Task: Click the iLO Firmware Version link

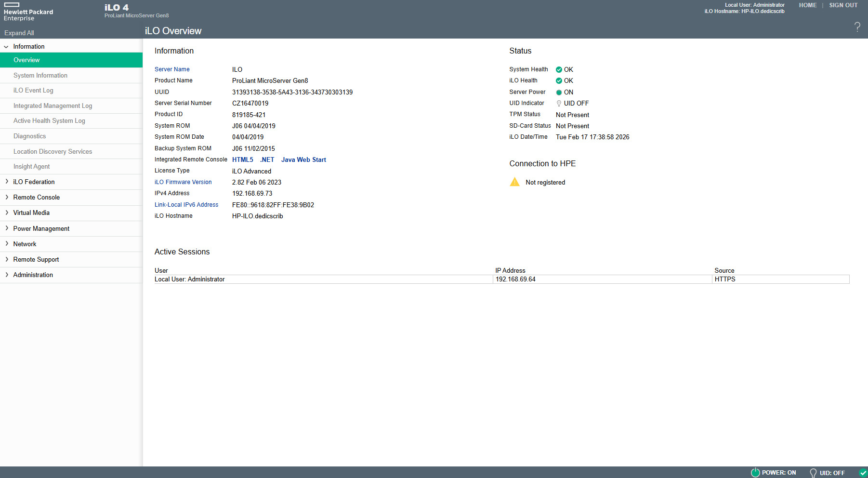Action: 183,182
